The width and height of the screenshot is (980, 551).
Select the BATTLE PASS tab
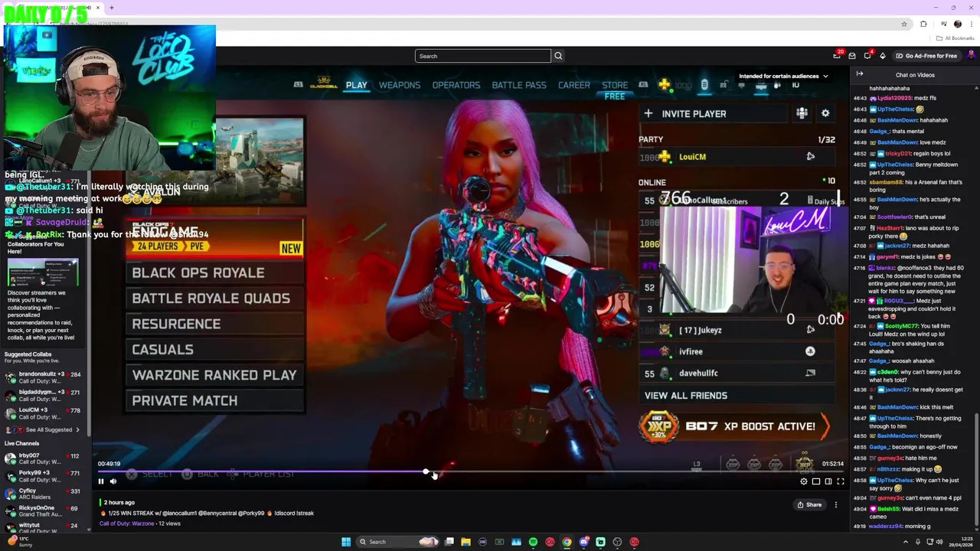tap(519, 85)
